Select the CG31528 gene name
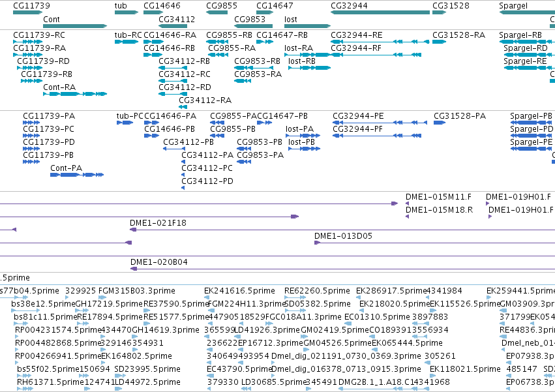This screenshot has height=392, width=555. point(451,6)
